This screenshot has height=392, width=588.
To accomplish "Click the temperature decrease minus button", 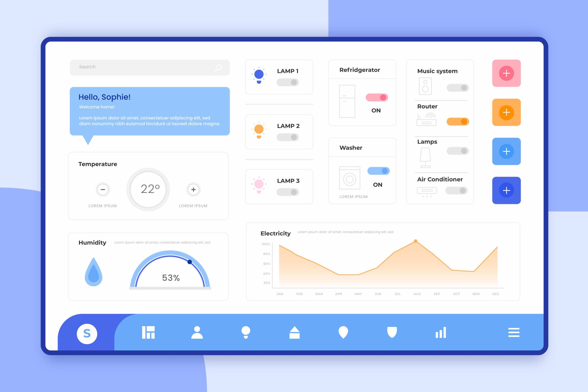I will point(102,189).
